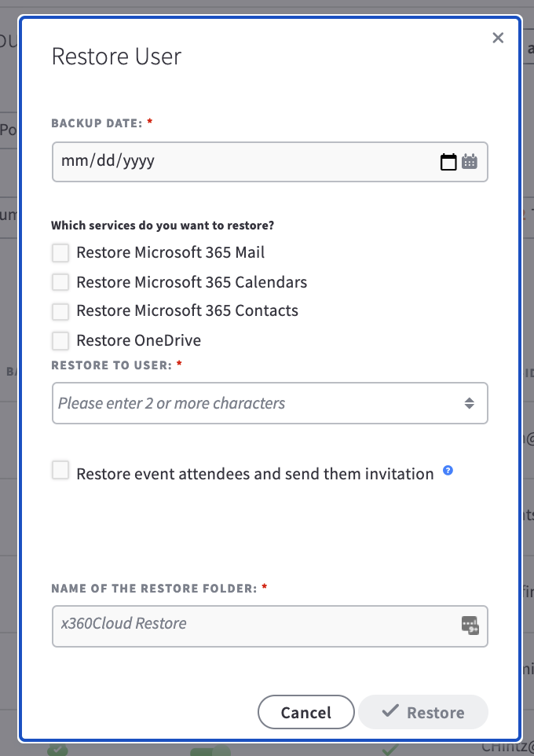Image resolution: width=534 pixels, height=756 pixels.
Task: Click the Restore button to start restore
Action: click(422, 712)
